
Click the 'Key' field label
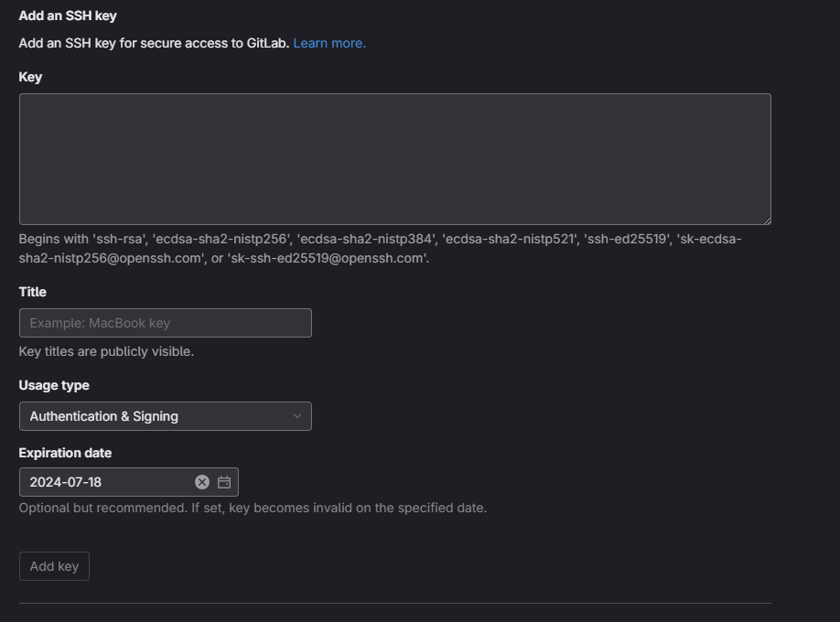pyautogui.click(x=30, y=77)
